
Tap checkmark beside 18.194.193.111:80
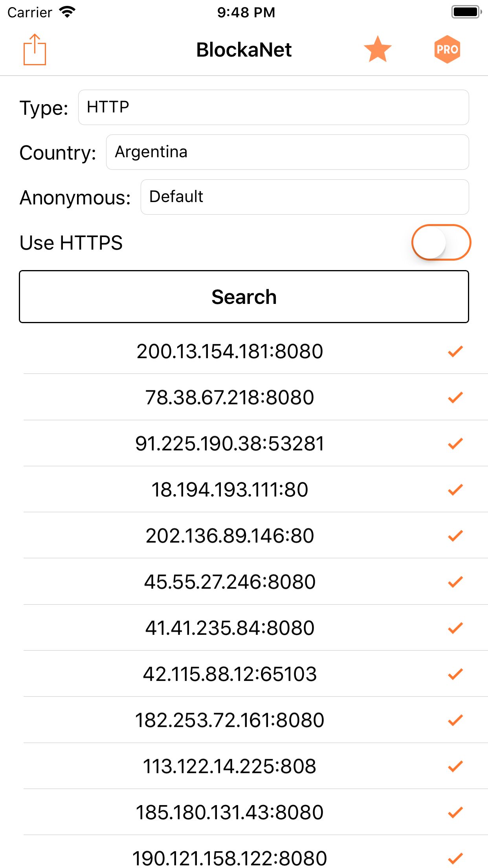pos(455,489)
